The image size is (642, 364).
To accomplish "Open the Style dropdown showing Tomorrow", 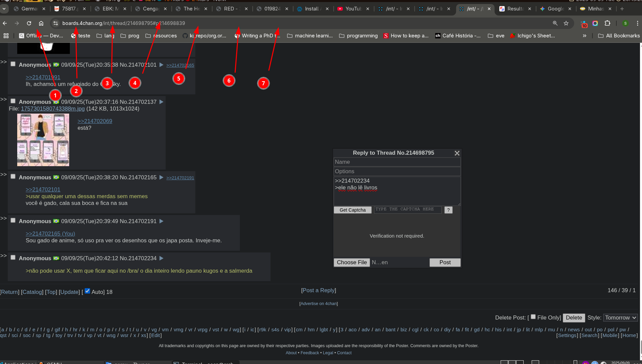I will [x=620, y=318].
